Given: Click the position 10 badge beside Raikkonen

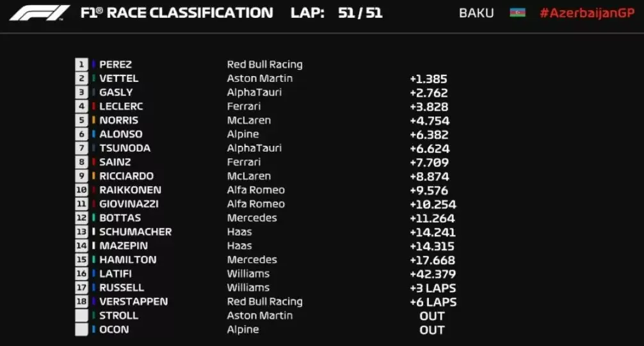Looking at the screenshot, I should pyautogui.click(x=81, y=190).
